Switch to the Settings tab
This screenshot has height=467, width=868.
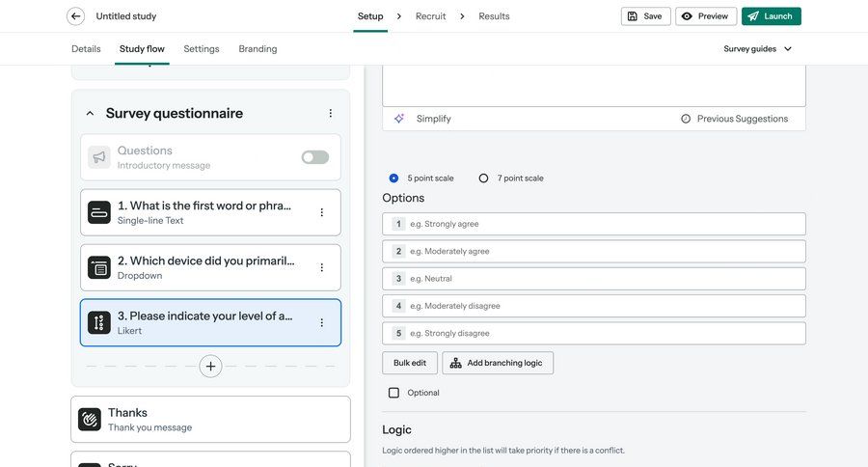pos(201,48)
